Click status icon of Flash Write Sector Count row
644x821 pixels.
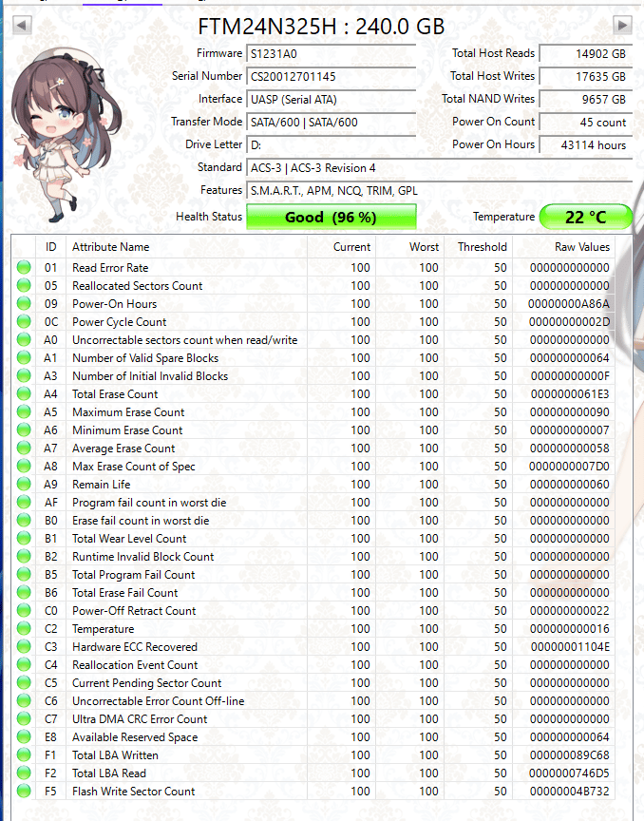(24, 792)
